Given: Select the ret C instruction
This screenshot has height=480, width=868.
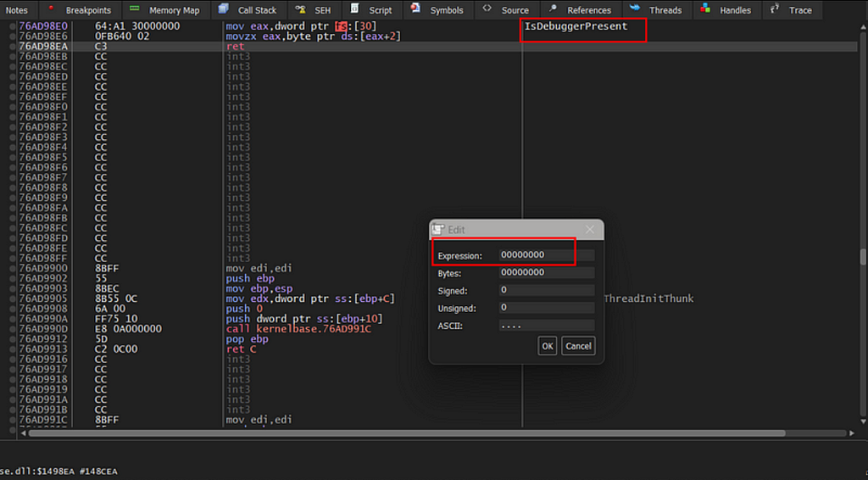Looking at the screenshot, I should pyautogui.click(x=241, y=349).
